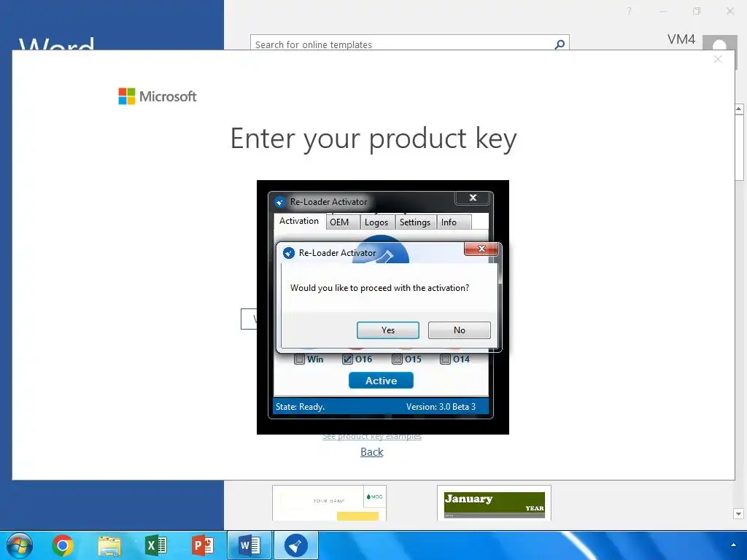The image size is (747, 560).
Task: Click the Back link
Action: point(371,452)
